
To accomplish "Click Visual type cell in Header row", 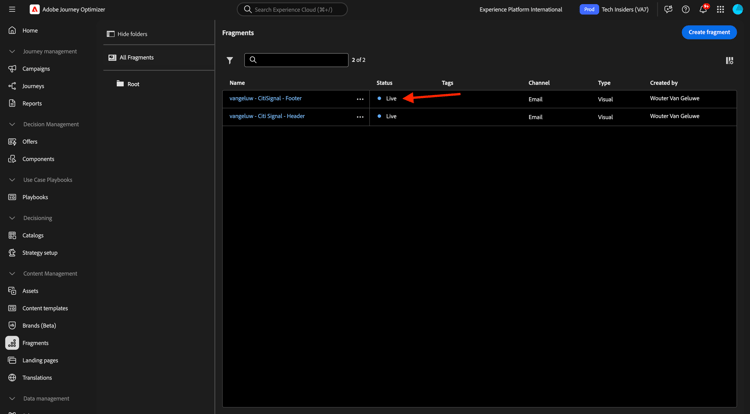I will (x=605, y=117).
